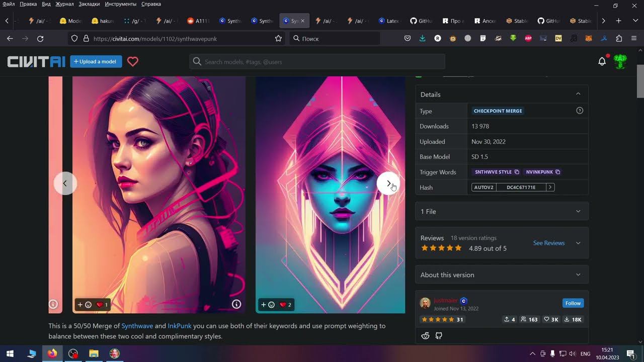
Task: Open the Журнал menu
Action: pyautogui.click(x=64, y=4)
